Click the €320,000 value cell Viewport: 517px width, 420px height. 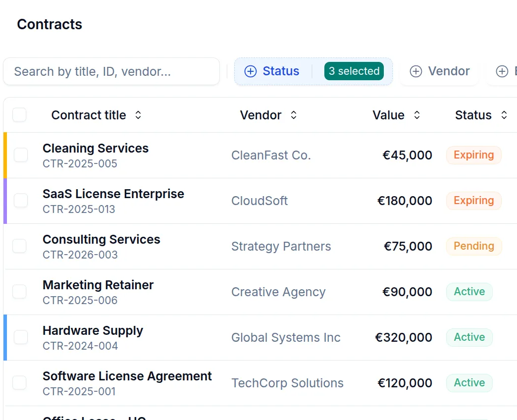404,337
